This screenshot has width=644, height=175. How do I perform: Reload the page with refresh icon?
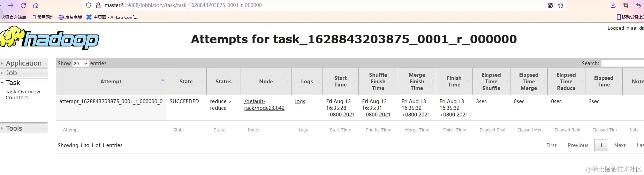(23, 6)
